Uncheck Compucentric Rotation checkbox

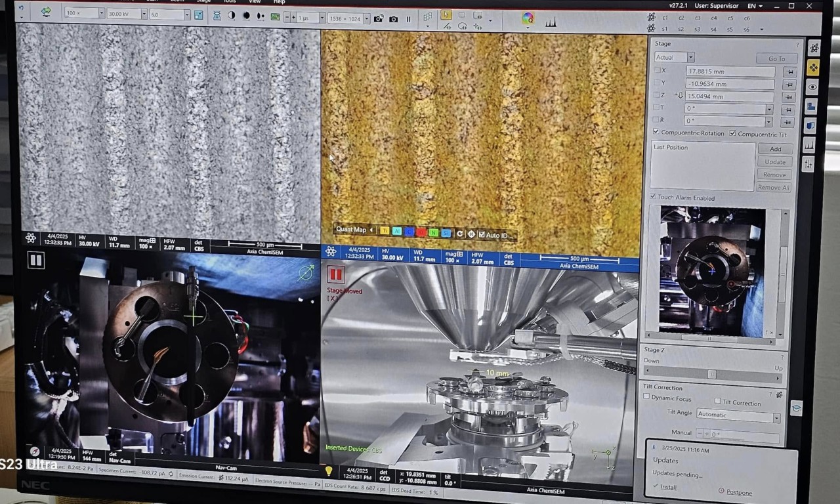click(x=656, y=133)
